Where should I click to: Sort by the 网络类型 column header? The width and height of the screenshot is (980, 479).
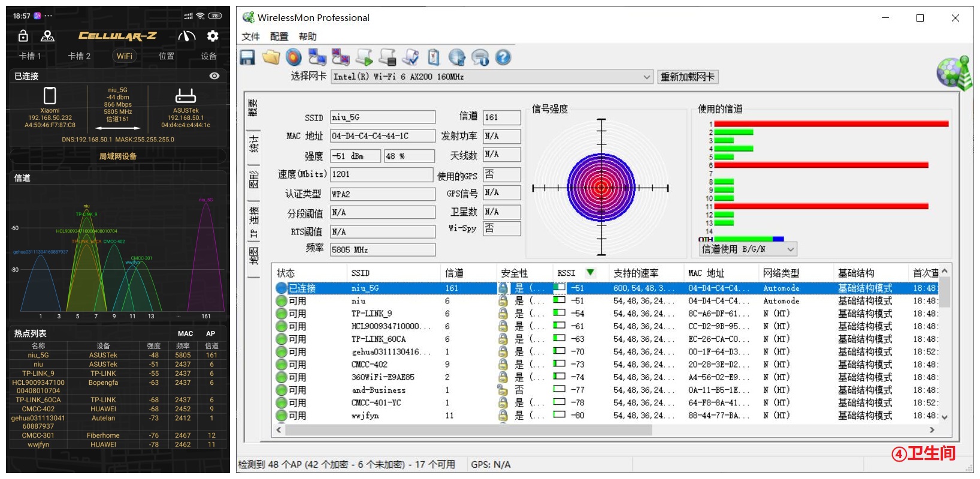click(796, 273)
